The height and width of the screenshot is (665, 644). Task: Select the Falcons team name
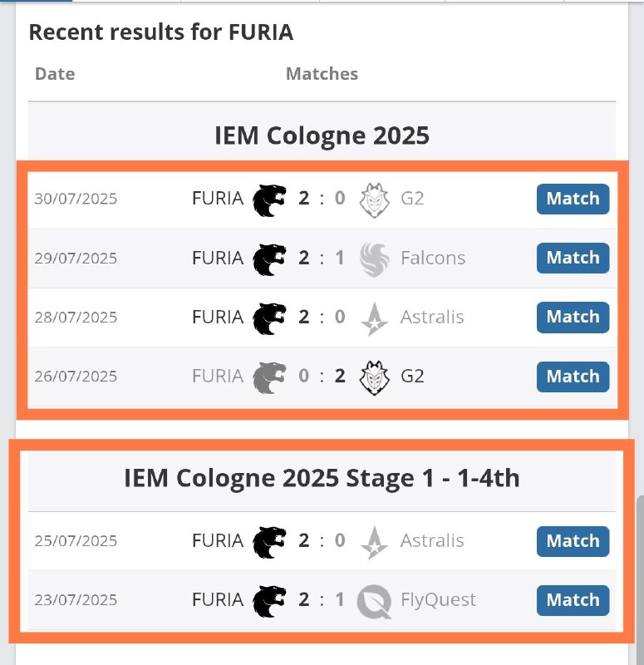point(433,259)
